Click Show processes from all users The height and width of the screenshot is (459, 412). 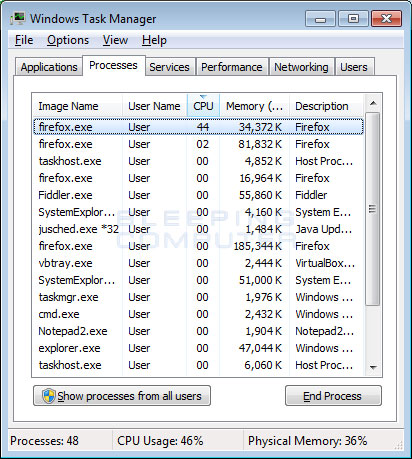pos(122,396)
